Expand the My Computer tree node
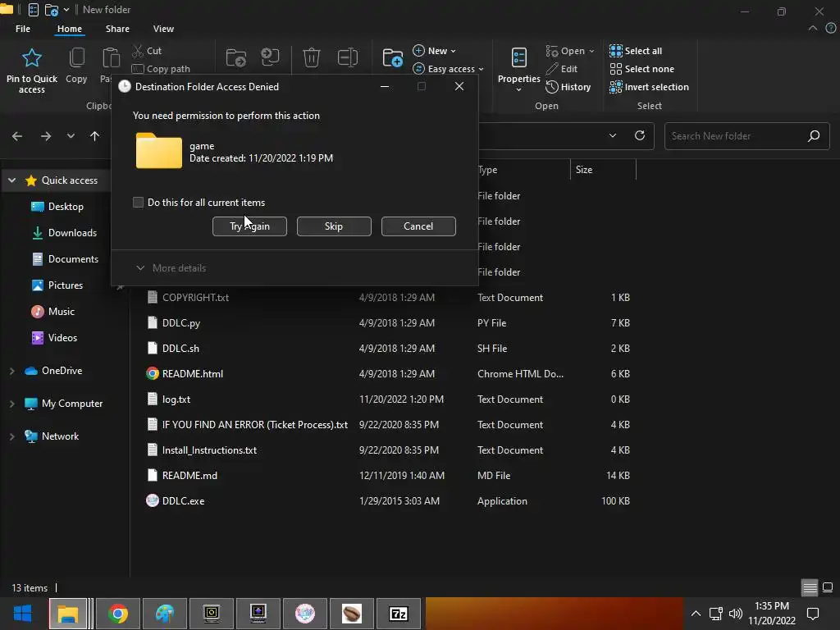 [11, 404]
